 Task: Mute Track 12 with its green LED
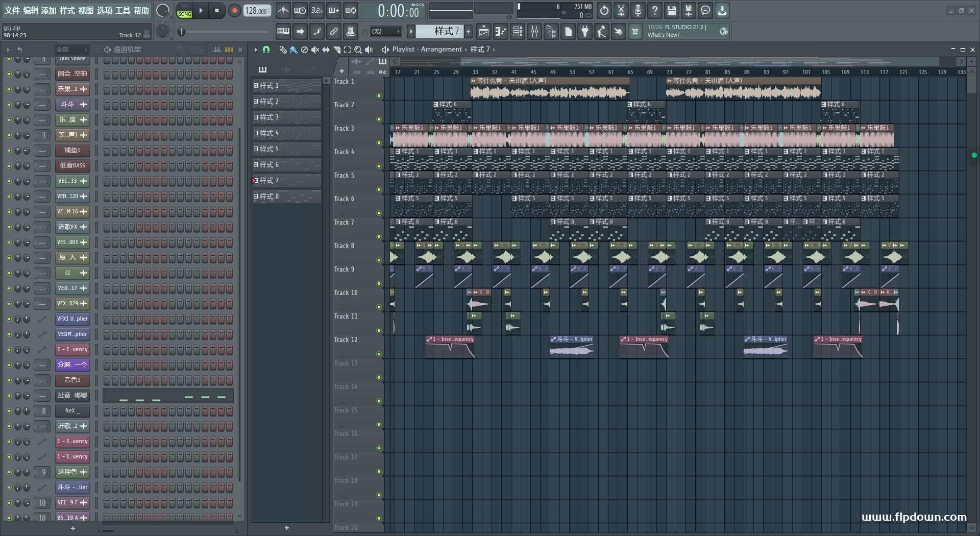tap(379, 354)
